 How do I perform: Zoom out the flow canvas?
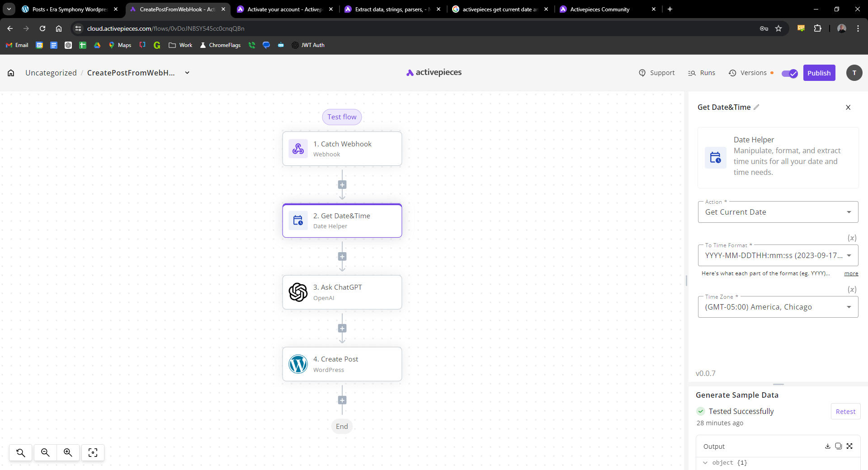tap(45, 452)
